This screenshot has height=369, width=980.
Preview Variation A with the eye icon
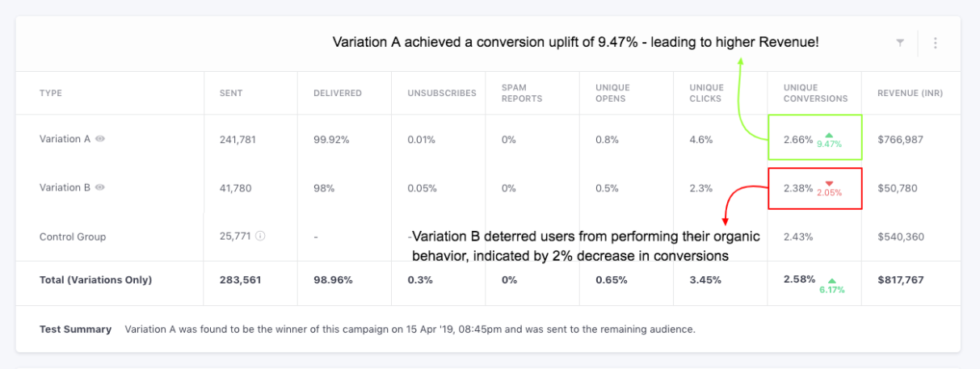tap(100, 139)
